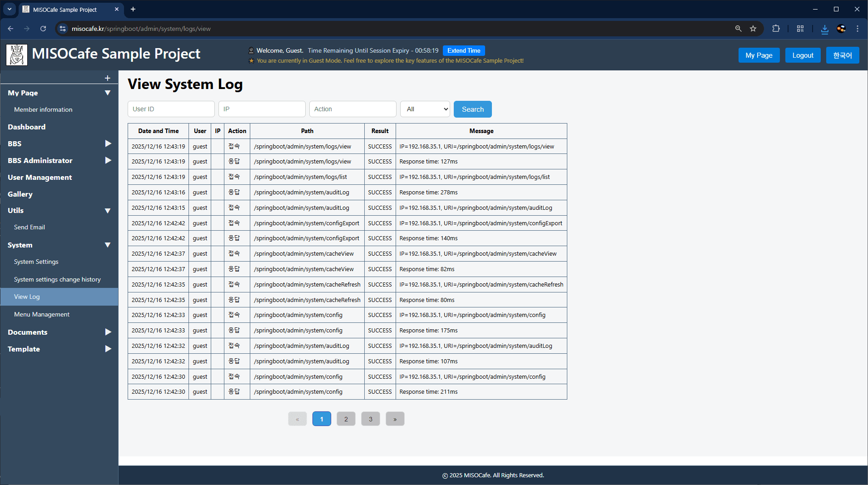Bookmark the page via the star icon
Viewport: 868px width, 485px height.
(x=753, y=28)
